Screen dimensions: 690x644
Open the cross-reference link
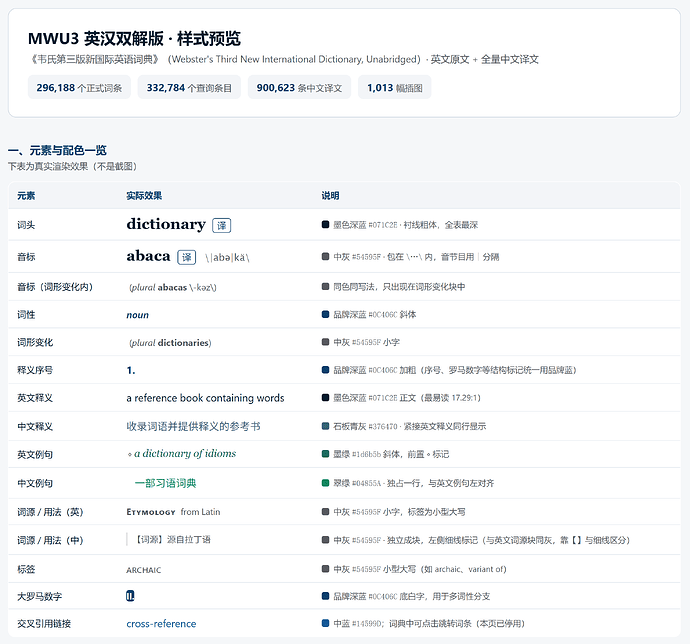coord(161,624)
